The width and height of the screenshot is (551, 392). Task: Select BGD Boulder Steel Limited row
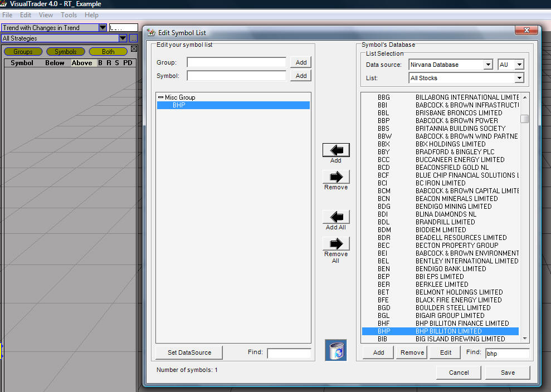tap(440, 308)
